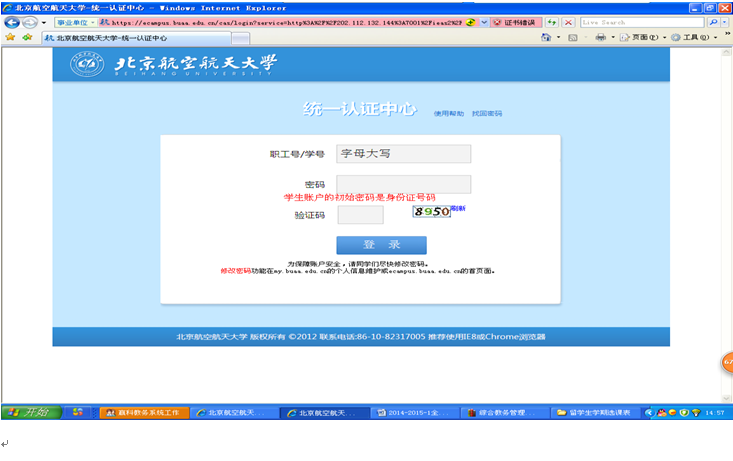Click the orange circle badge at right edge
Screen dimensions: 733x461
coord(727,362)
